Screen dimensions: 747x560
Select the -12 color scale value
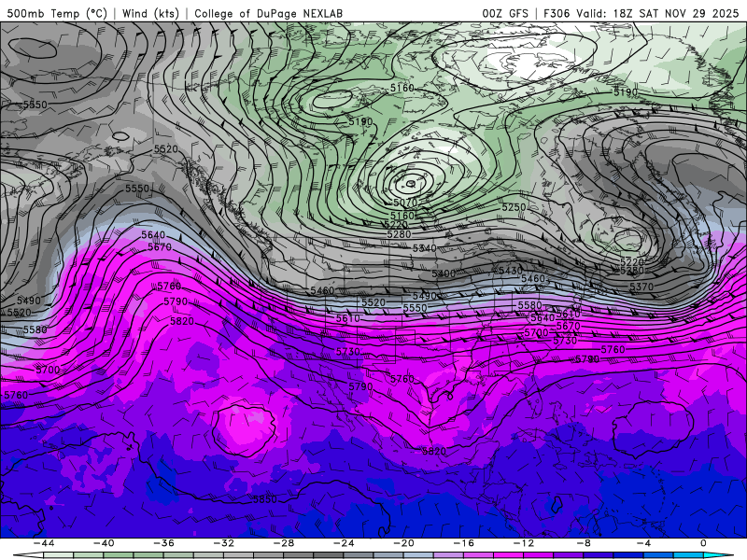[x=524, y=543]
